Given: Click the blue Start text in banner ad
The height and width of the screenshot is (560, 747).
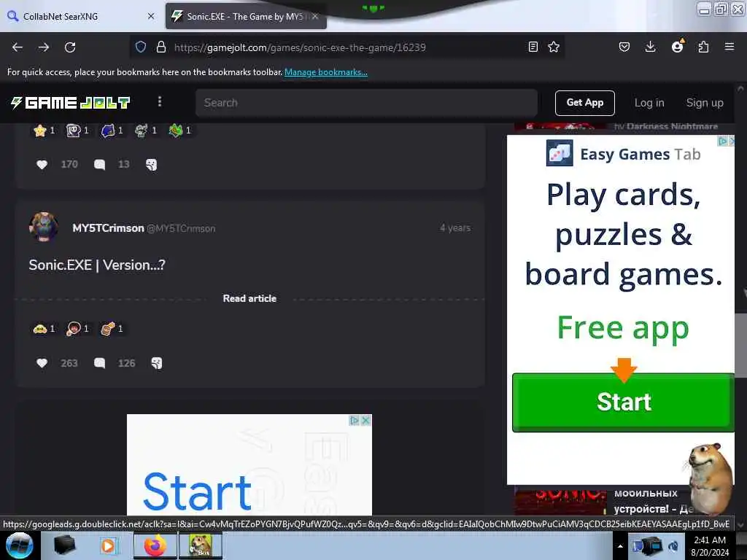Looking at the screenshot, I should coord(197,492).
